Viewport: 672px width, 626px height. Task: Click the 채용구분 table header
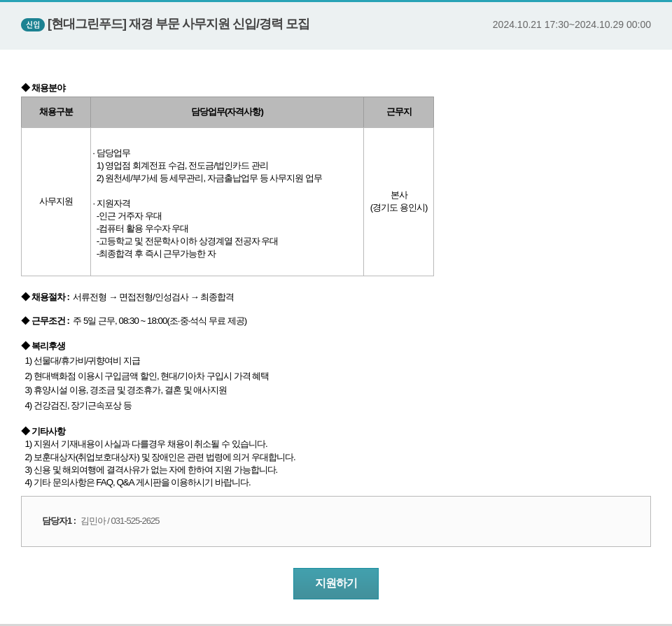click(x=56, y=112)
